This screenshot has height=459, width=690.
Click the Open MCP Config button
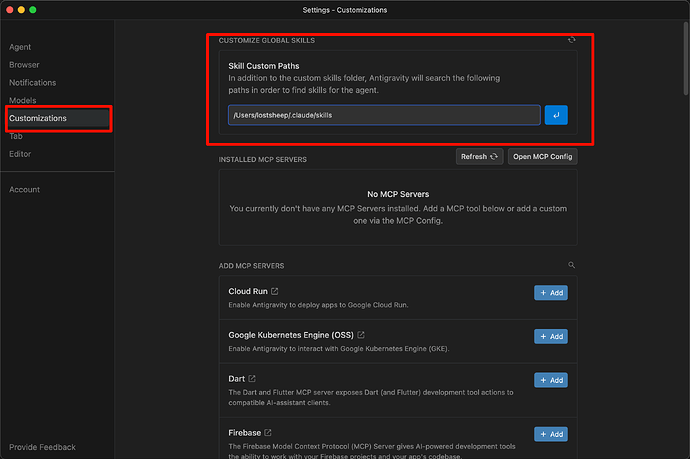click(x=543, y=157)
